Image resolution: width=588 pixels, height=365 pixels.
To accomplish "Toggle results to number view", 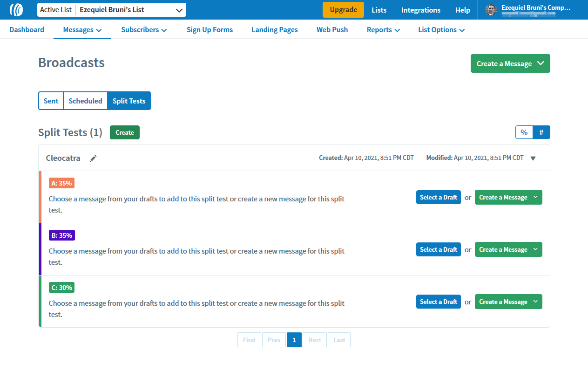I will click(x=541, y=132).
